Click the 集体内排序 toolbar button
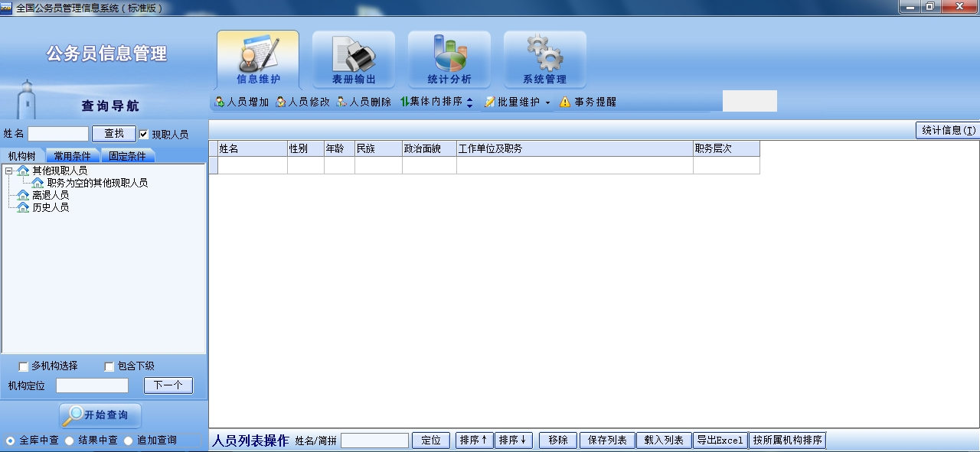Image resolution: width=980 pixels, height=452 pixels. click(x=436, y=102)
